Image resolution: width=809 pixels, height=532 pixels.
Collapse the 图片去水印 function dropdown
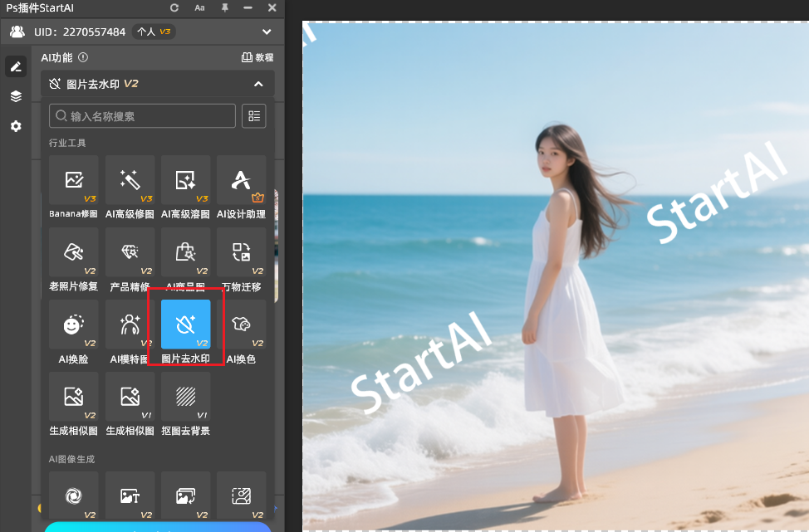(x=258, y=84)
